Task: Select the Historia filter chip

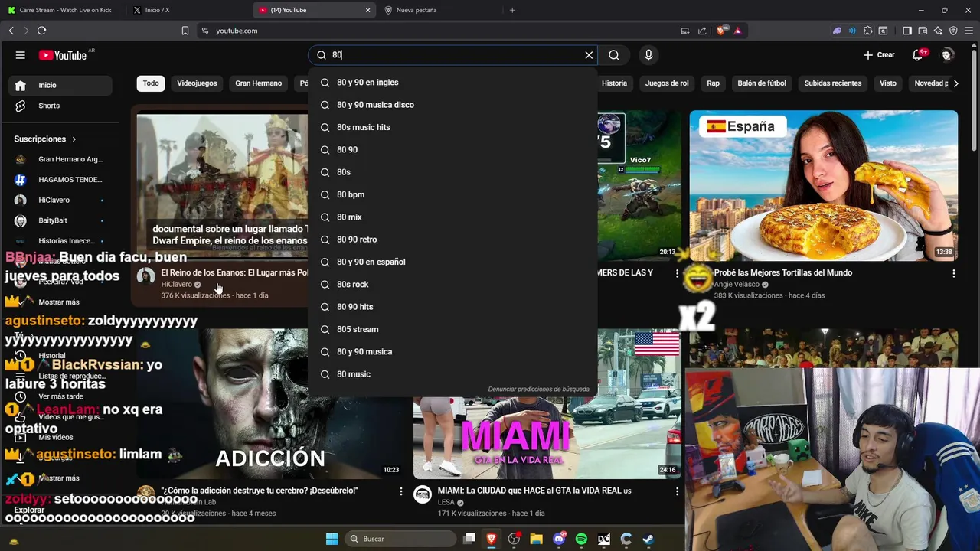Action: click(614, 83)
